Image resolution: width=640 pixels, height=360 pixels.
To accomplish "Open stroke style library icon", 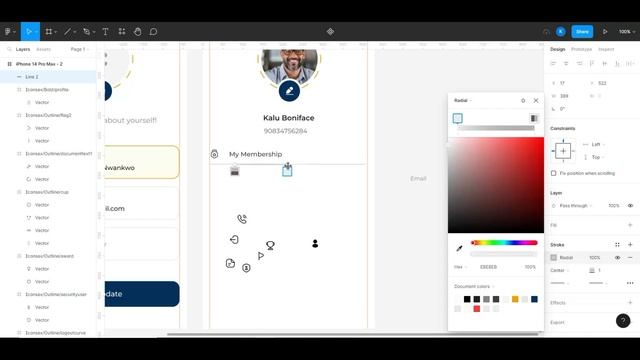I will coord(617,244).
